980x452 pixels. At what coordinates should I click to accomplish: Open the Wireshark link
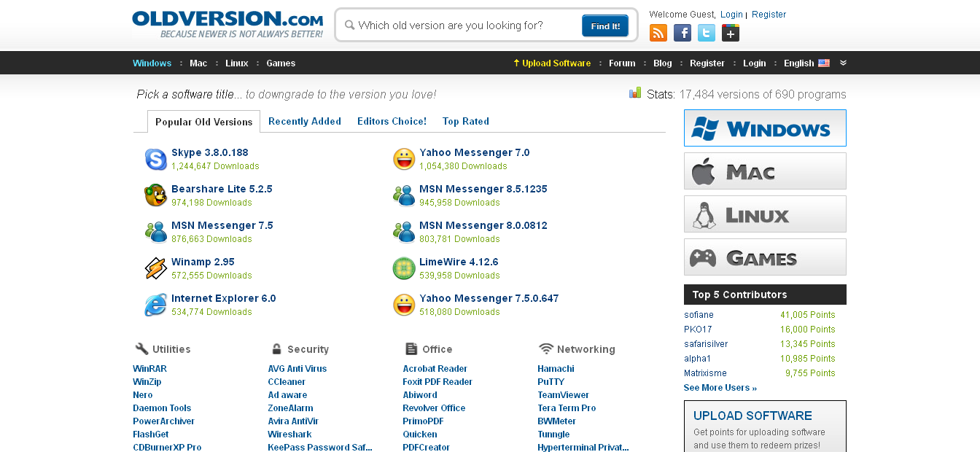coord(289,435)
